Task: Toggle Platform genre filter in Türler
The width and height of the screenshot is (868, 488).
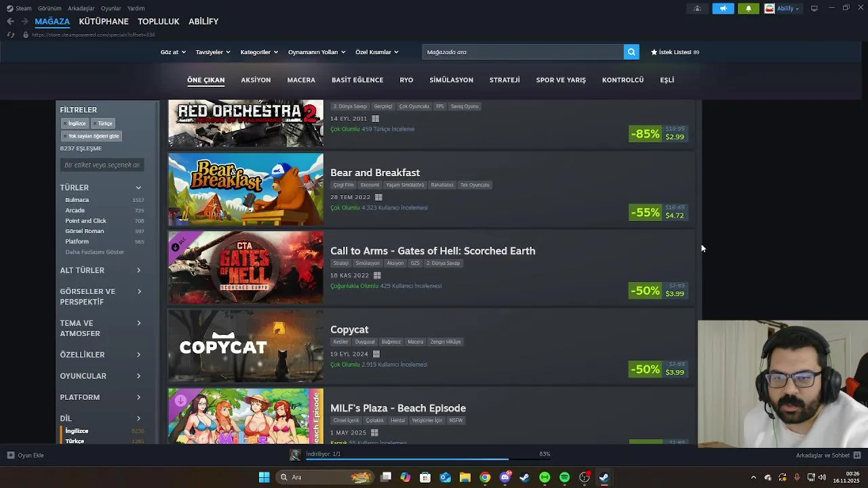Action: click(104, 242)
